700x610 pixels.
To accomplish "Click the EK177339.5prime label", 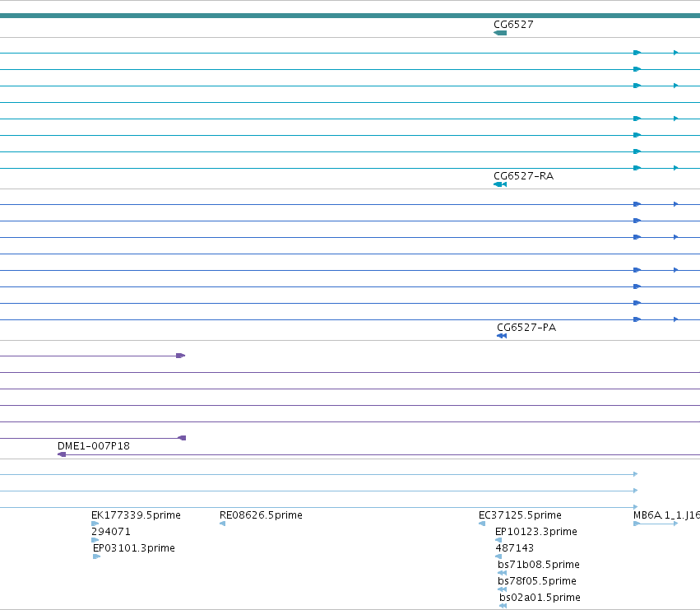I will pos(136,515).
